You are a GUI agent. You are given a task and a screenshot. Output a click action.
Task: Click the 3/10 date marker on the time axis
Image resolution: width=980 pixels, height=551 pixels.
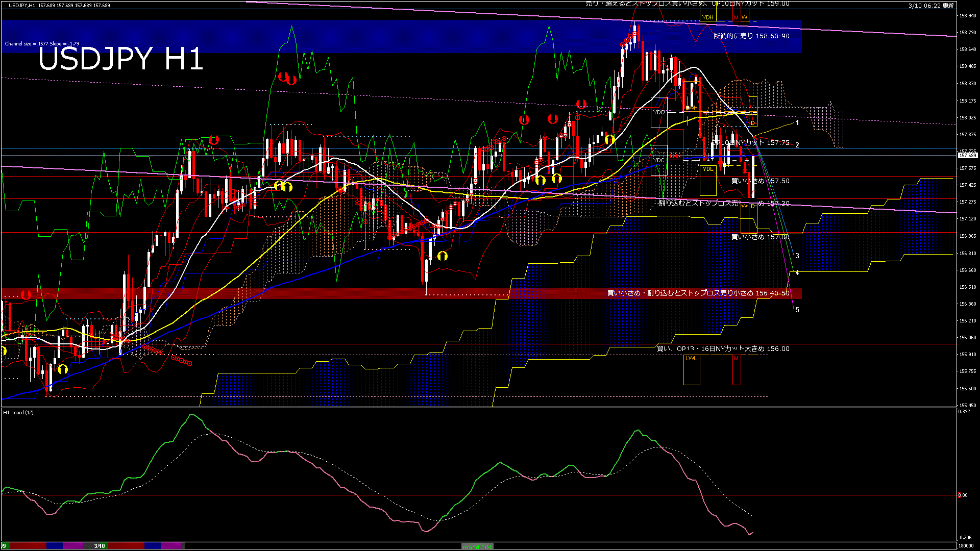[100, 546]
